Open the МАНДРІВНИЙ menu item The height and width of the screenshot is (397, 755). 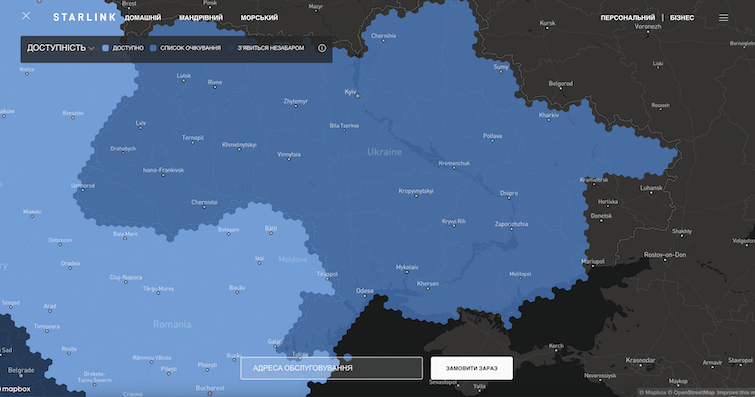[x=201, y=18]
